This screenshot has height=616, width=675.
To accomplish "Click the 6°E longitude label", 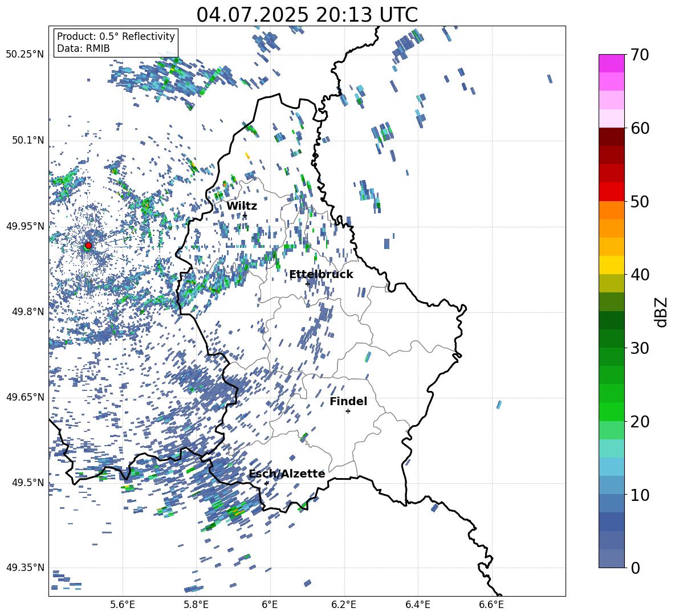I will [270, 605].
